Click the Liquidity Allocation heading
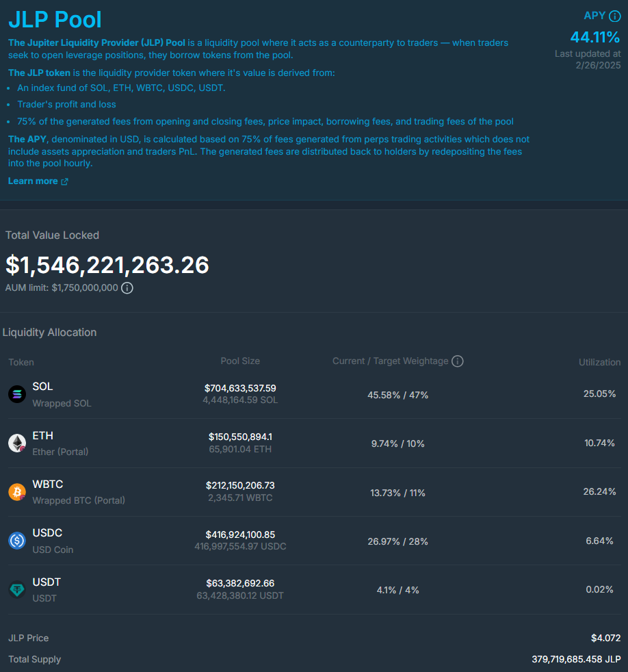Viewport: 628px width, 672px height. click(x=50, y=333)
